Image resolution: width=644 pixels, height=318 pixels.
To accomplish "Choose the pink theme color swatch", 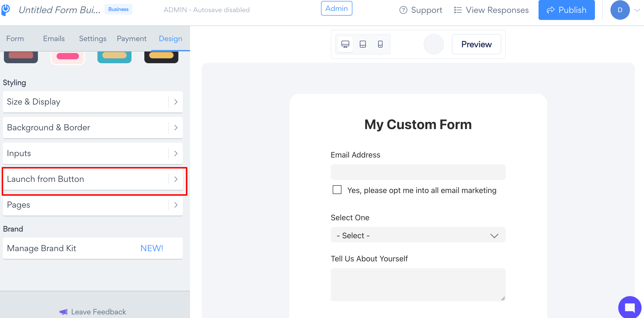I will [68, 57].
